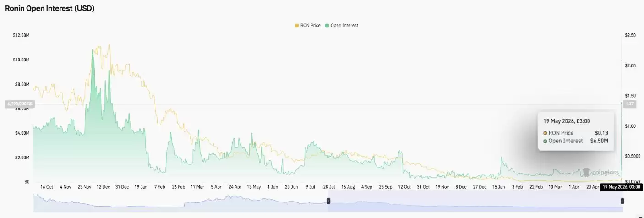Click the $0.0749 right axis label

pos(633,182)
